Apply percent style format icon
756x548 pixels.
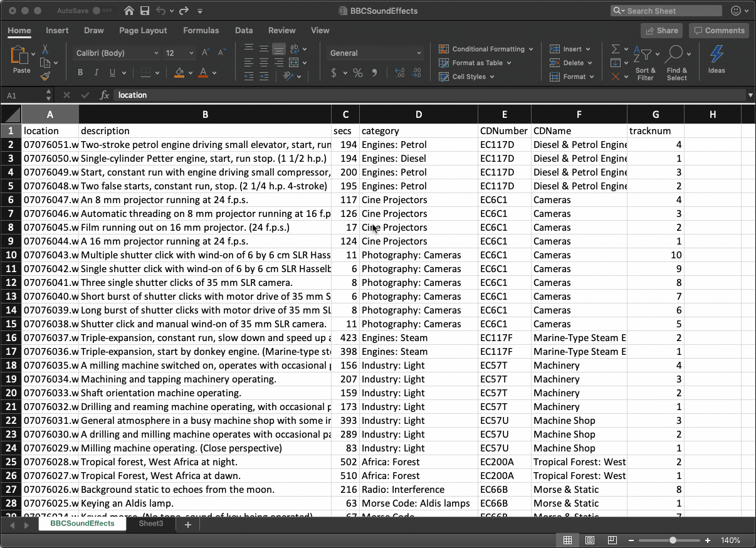pyautogui.click(x=357, y=73)
